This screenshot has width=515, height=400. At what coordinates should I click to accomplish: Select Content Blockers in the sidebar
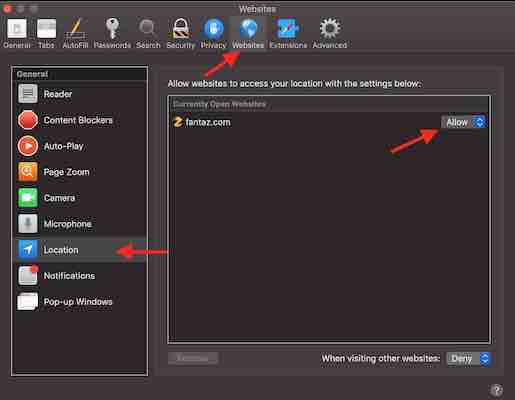click(80, 120)
